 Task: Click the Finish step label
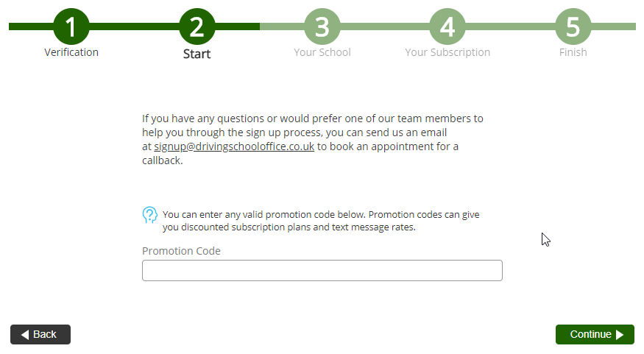tap(573, 52)
